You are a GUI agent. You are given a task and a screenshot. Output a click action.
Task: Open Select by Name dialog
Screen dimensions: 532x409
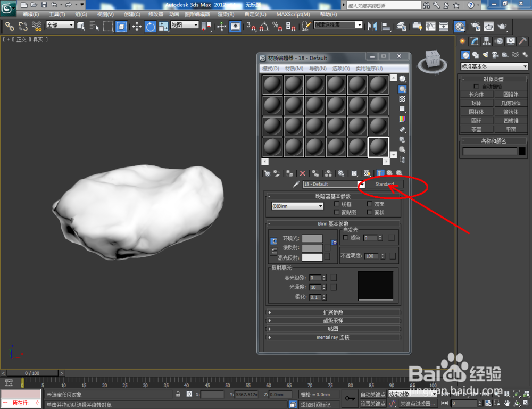(94, 26)
